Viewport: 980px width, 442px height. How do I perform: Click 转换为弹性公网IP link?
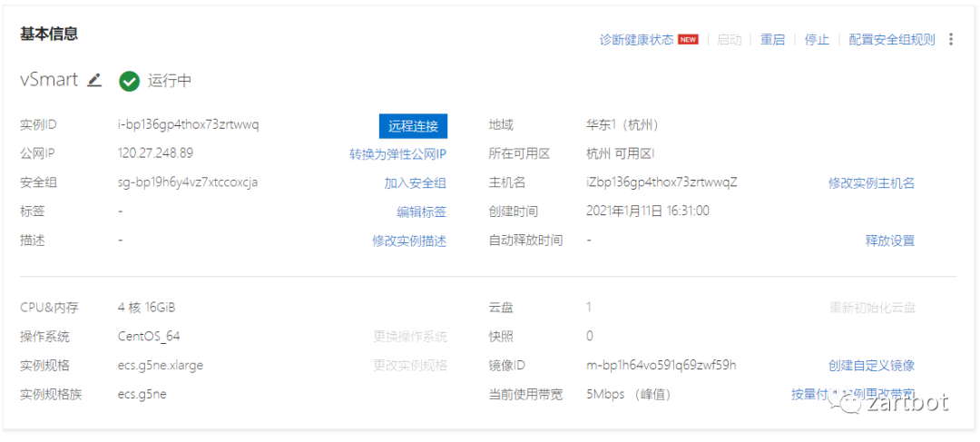pyautogui.click(x=397, y=154)
